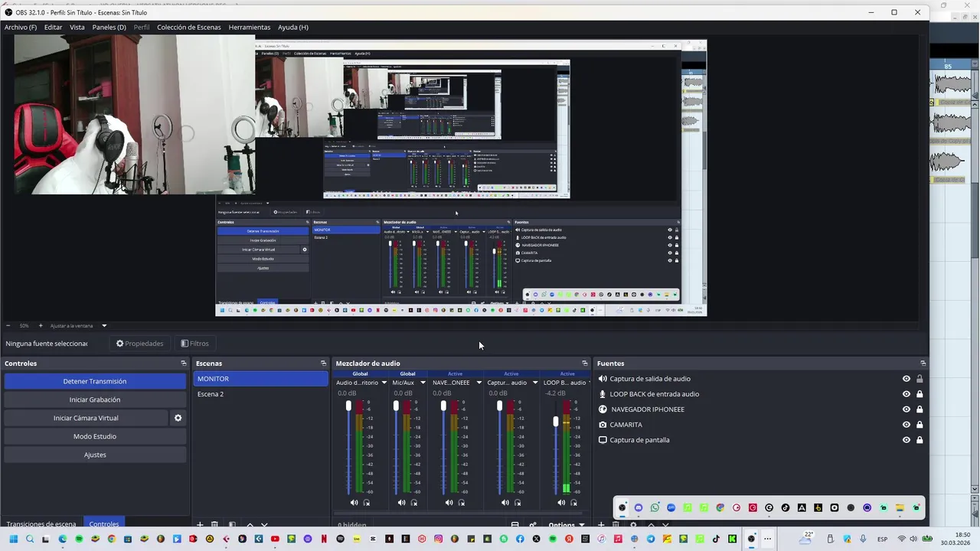Move scene down with arrow icon

click(x=264, y=525)
